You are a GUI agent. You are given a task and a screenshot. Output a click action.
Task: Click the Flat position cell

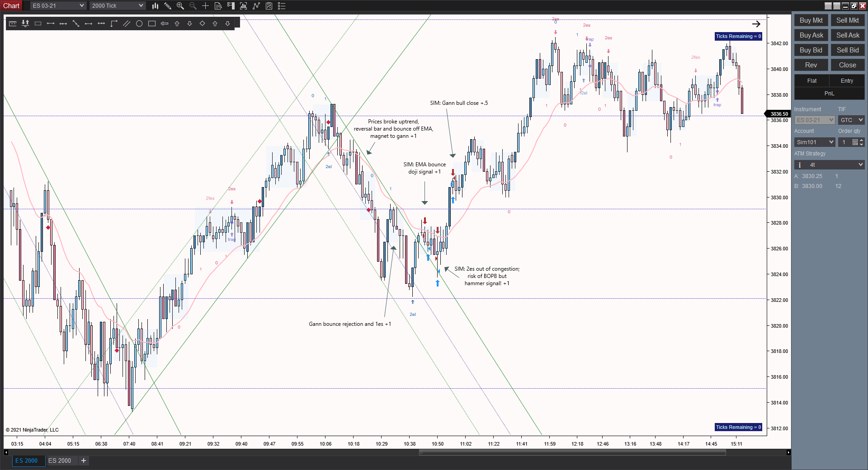point(812,81)
